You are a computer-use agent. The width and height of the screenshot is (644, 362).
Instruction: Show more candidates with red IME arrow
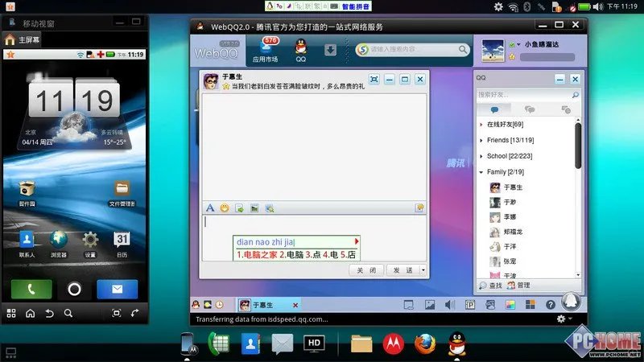[x=357, y=241]
